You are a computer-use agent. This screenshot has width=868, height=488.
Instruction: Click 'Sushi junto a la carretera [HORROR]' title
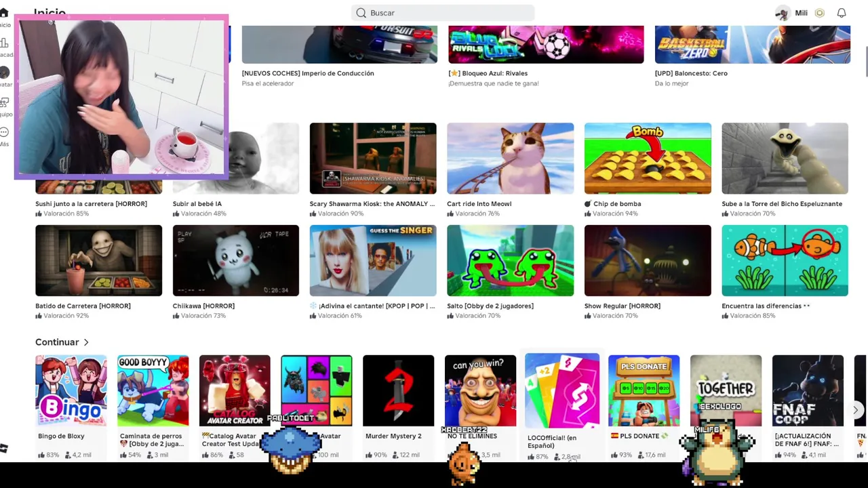(91, 204)
